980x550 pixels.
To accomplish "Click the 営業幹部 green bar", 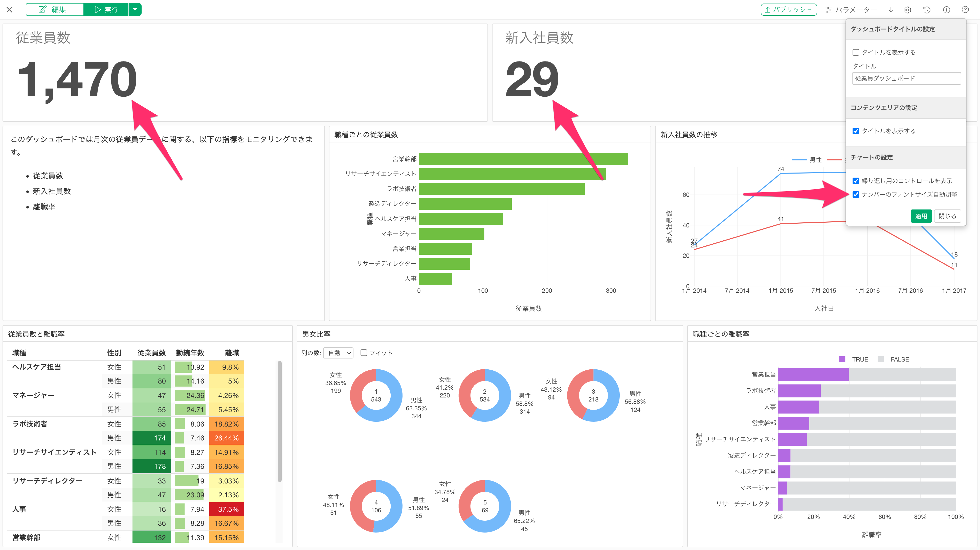I will pos(523,159).
